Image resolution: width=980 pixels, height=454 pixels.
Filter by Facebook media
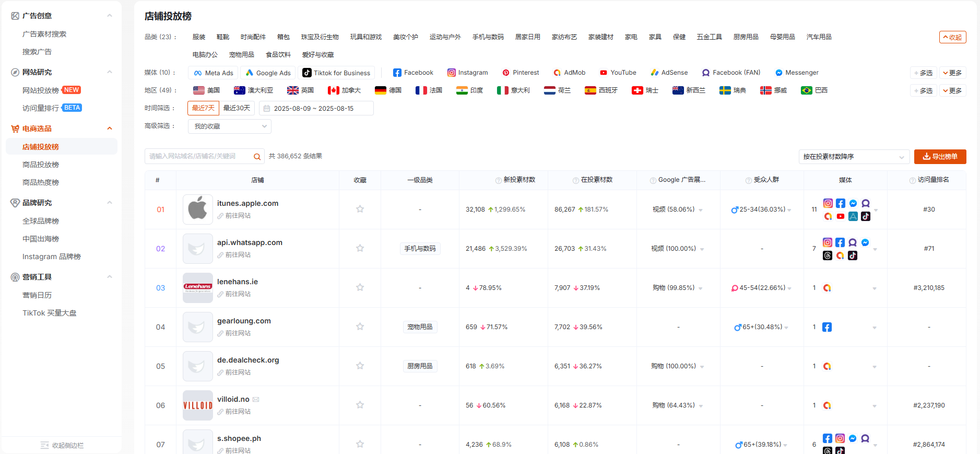[x=413, y=73]
